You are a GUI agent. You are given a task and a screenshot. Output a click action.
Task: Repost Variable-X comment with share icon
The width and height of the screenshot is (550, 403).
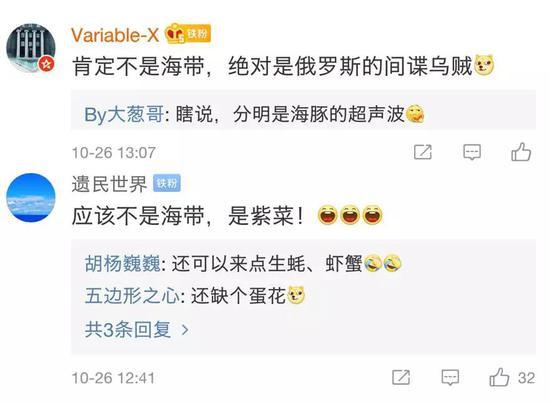pos(423,152)
